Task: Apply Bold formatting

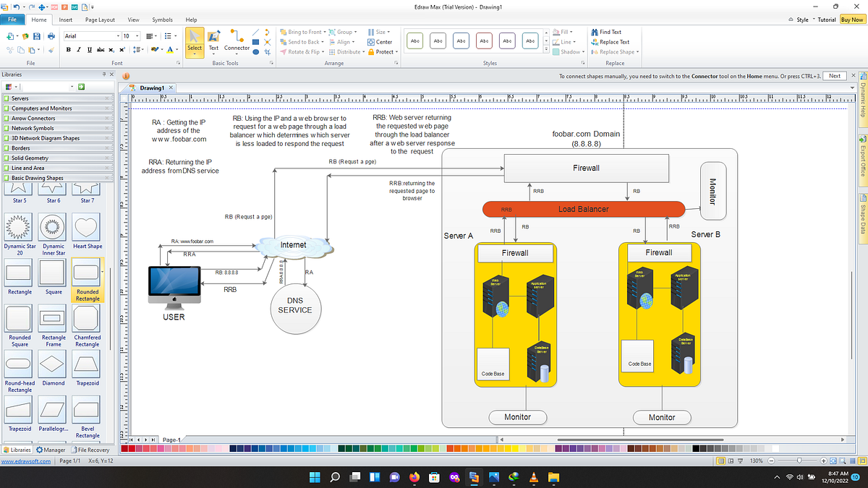Action: (x=68, y=49)
